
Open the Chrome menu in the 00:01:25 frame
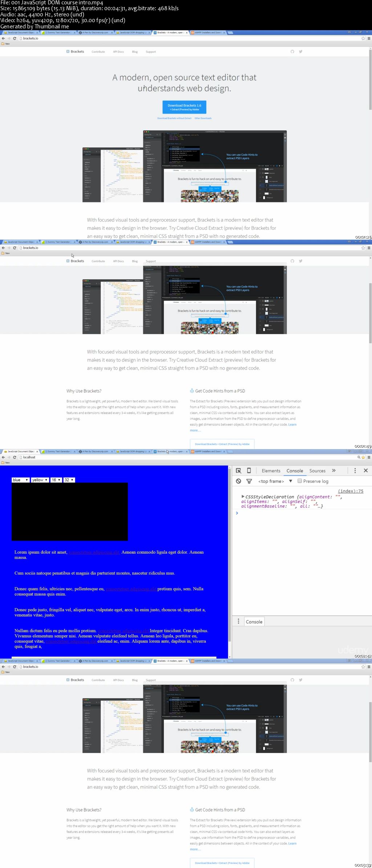[369, 38]
